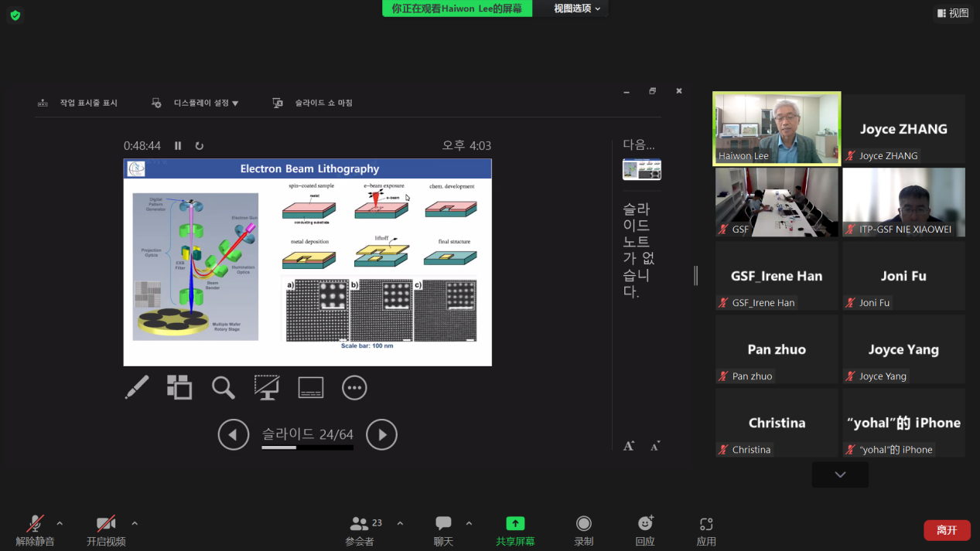Screen dimensions: 980x551
Task: Reset the presentation timer
Action: pyautogui.click(x=199, y=146)
